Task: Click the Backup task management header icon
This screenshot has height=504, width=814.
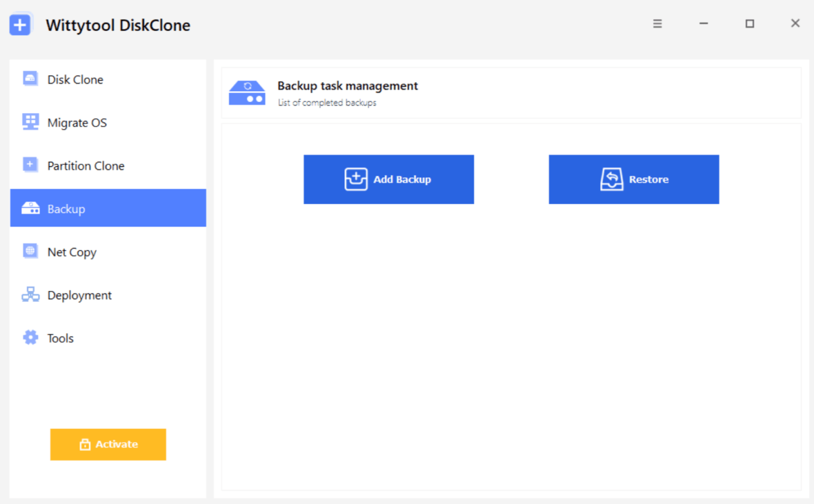Action: [247, 93]
